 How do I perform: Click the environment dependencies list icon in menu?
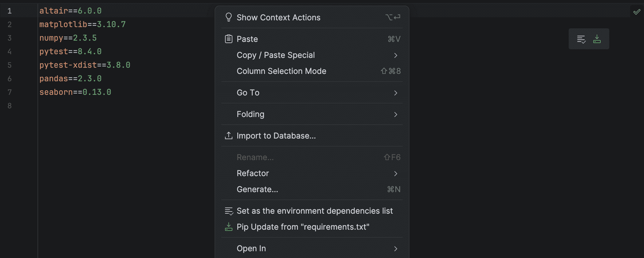pos(229,211)
